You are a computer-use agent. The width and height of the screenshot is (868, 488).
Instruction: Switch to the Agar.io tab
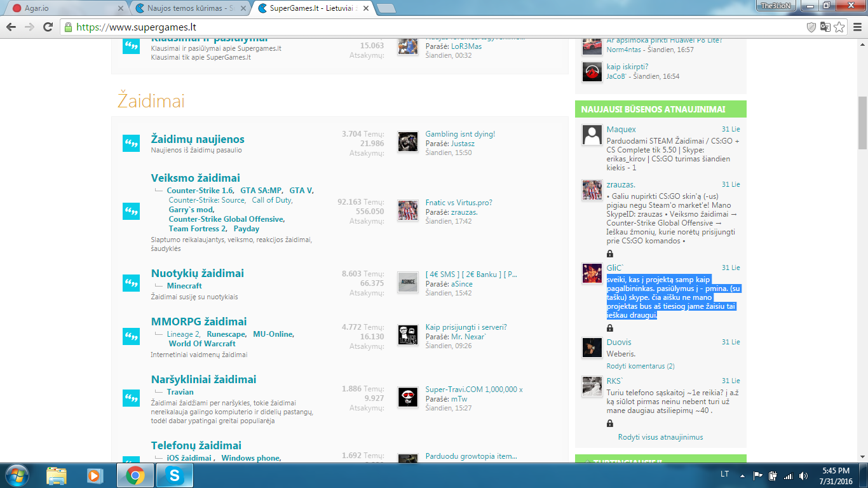64,8
